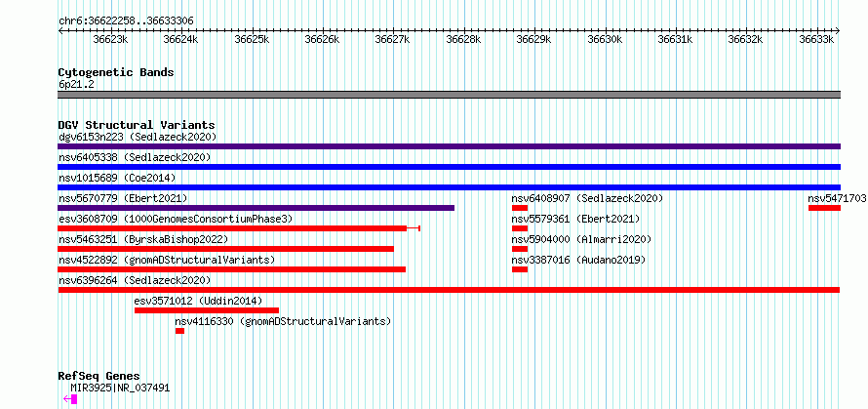Click the MIR3925 gene glyph arrow

pos(70,399)
